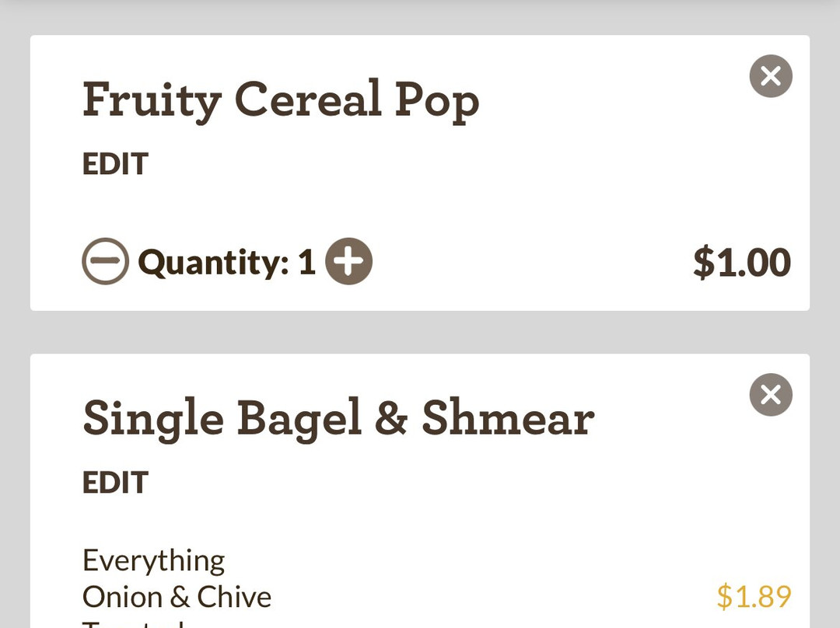The width and height of the screenshot is (840, 628).
Task: Remove Single Bagel & Shmear item
Action: 771,395
